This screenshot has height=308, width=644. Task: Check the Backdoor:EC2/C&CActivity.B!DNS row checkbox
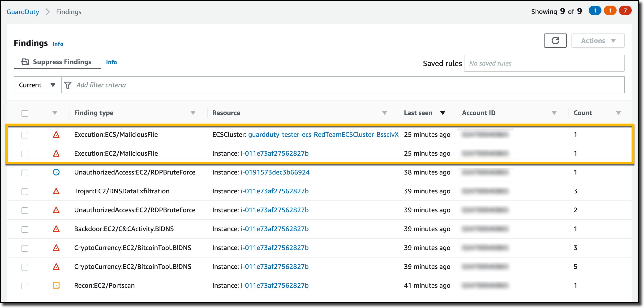(x=25, y=229)
